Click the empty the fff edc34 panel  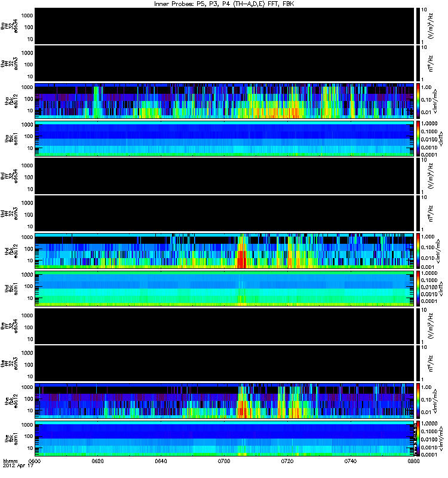point(225,326)
